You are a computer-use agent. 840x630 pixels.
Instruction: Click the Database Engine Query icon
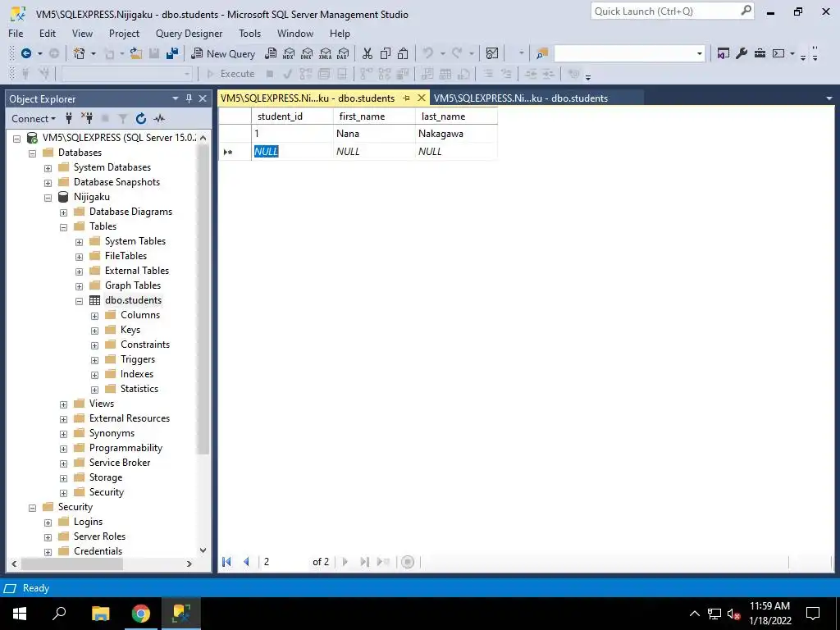pos(271,53)
